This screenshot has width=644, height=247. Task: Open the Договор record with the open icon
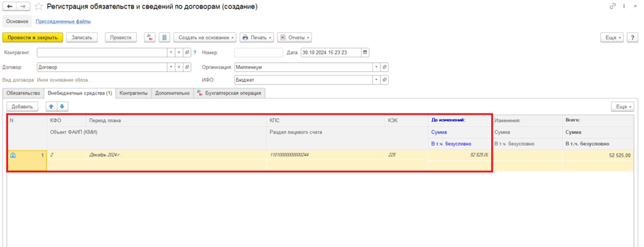point(187,67)
